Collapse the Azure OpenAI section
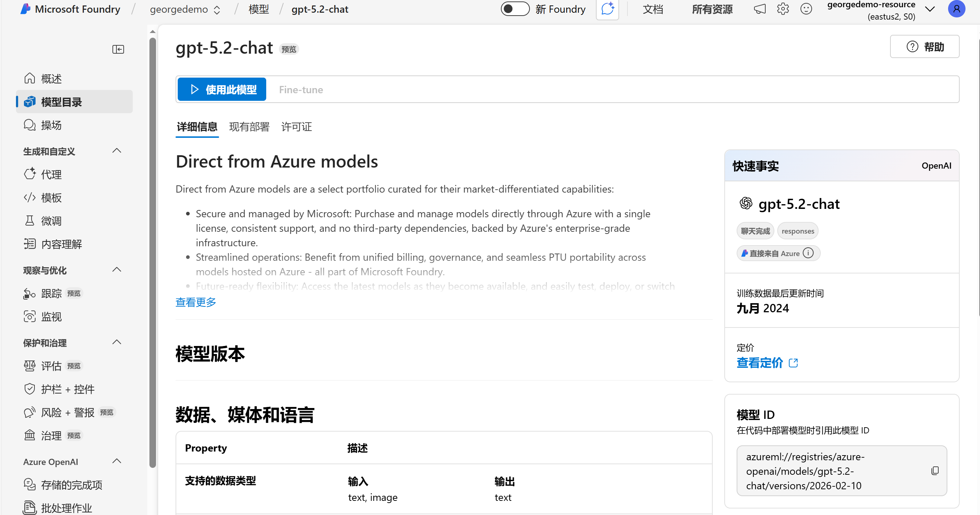The width and height of the screenshot is (980, 515). click(x=117, y=461)
